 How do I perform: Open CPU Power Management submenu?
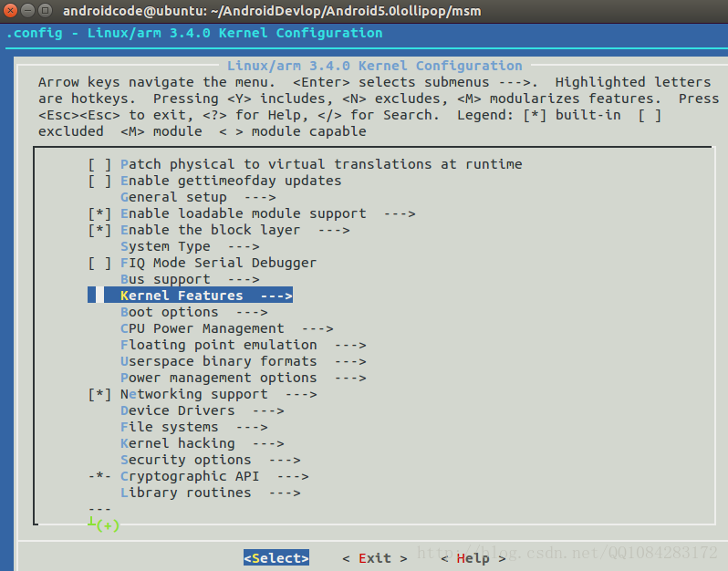[x=226, y=328]
